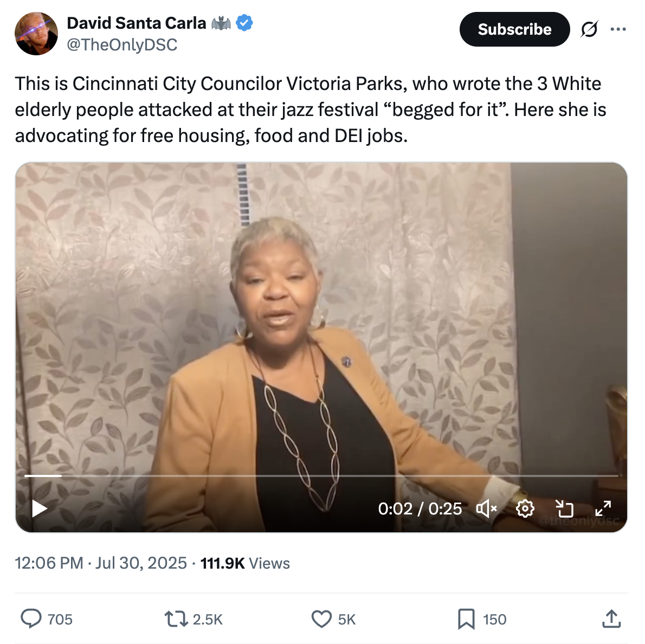Viewport: 645px width, 644px height.
Task: Play the embedded video
Action: (x=40, y=508)
